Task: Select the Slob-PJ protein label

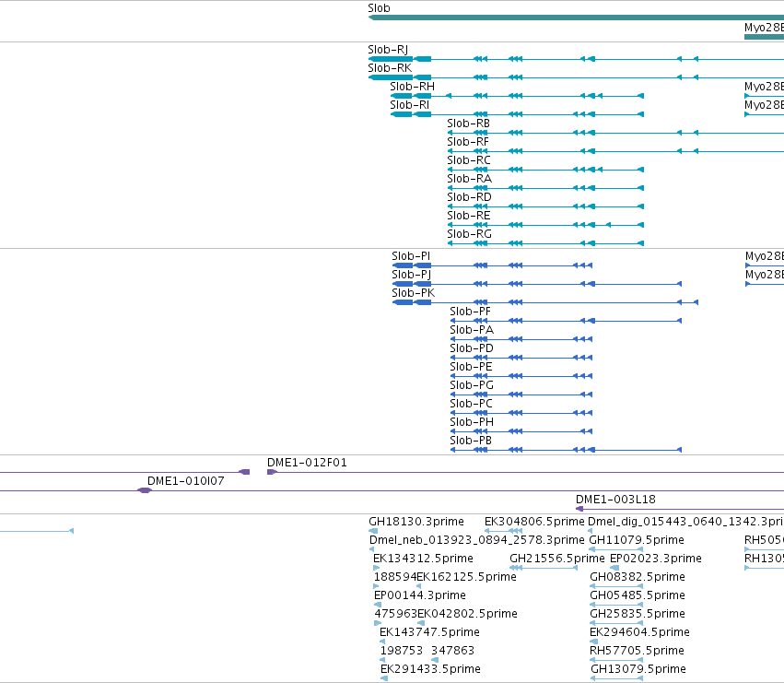Action: tap(411, 275)
